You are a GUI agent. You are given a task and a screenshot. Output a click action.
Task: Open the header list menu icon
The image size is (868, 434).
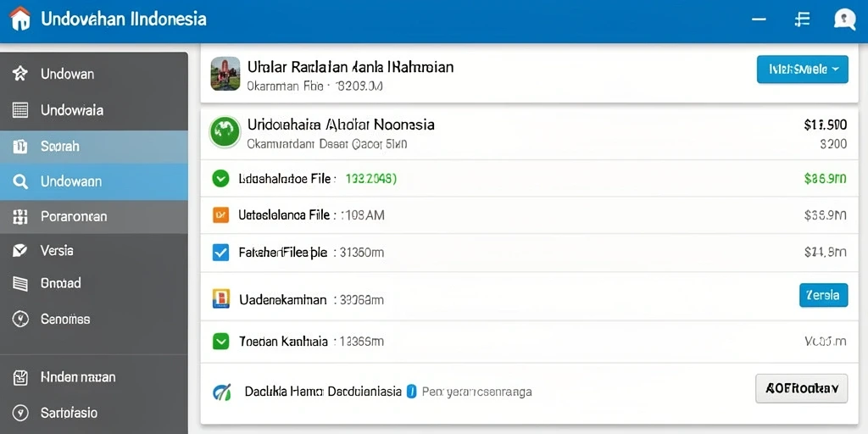point(802,19)
